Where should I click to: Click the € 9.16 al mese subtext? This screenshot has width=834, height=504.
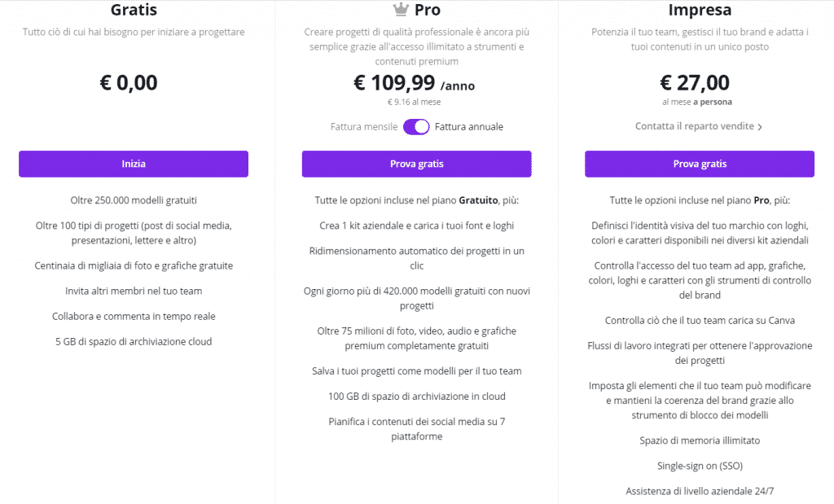415,102
